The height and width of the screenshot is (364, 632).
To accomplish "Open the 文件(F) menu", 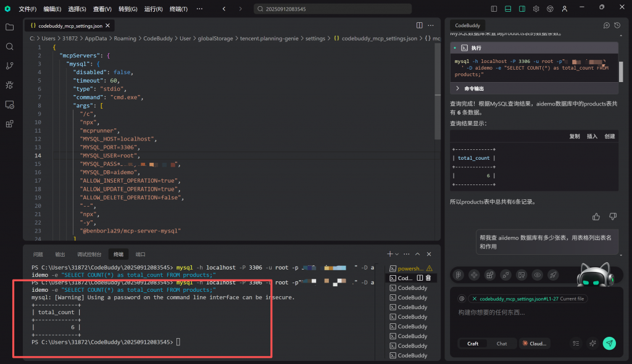I will (27, 9).
